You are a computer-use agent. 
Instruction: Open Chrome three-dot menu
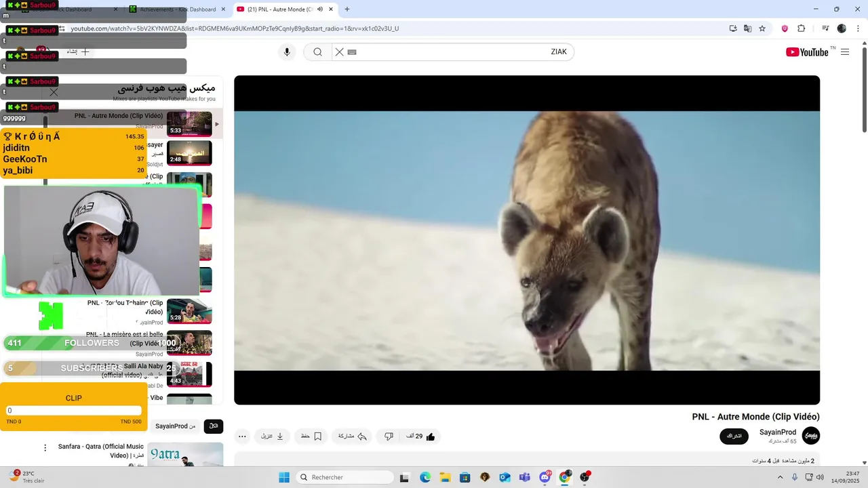click(x=857, y=28)
